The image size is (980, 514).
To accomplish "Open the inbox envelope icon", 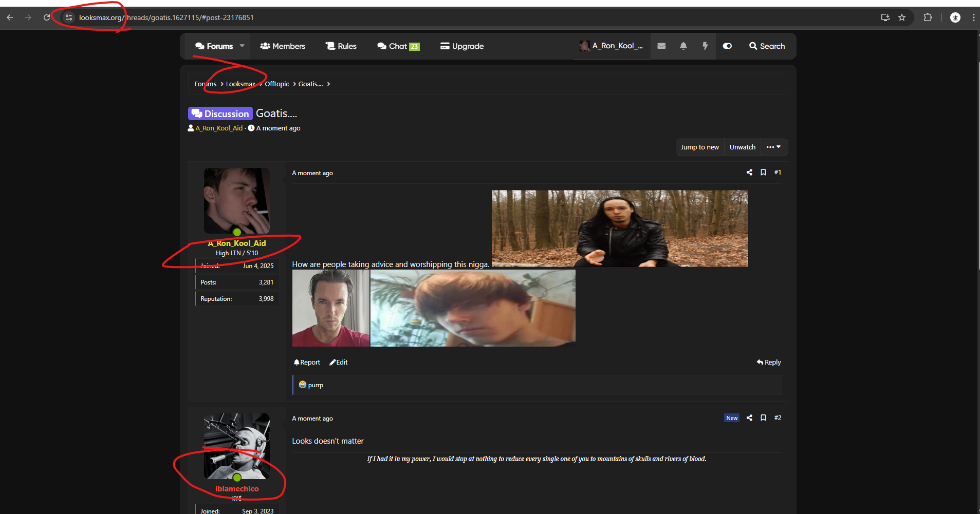I will point(661,46).
